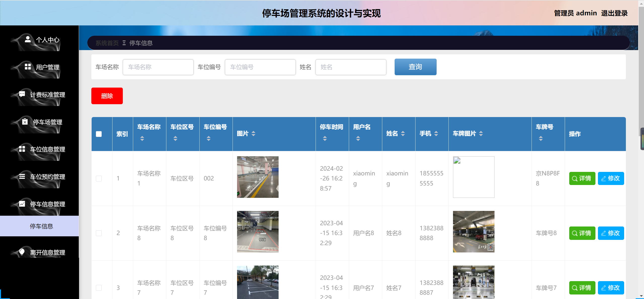Sort by 姓名 column arrows

click(403, 134)
